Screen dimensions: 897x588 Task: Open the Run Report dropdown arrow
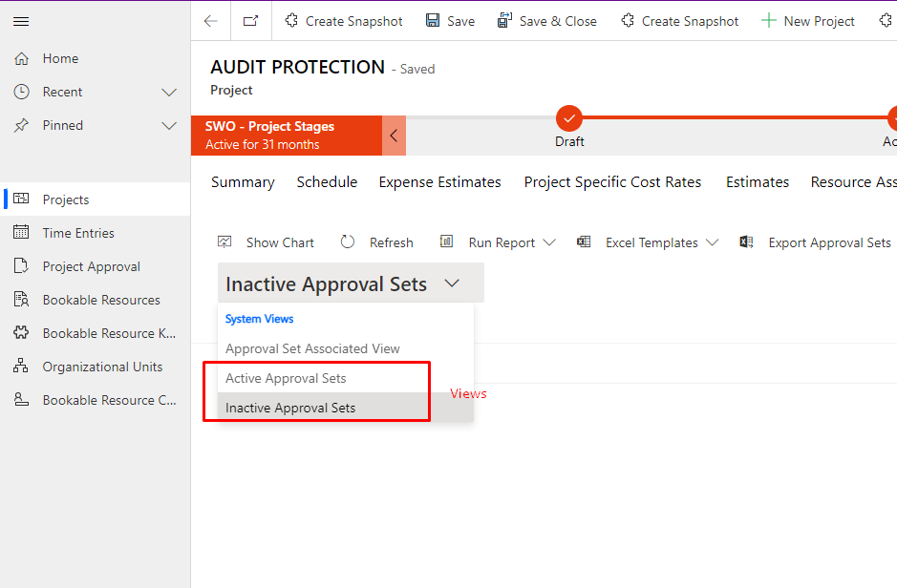point(549,243)
